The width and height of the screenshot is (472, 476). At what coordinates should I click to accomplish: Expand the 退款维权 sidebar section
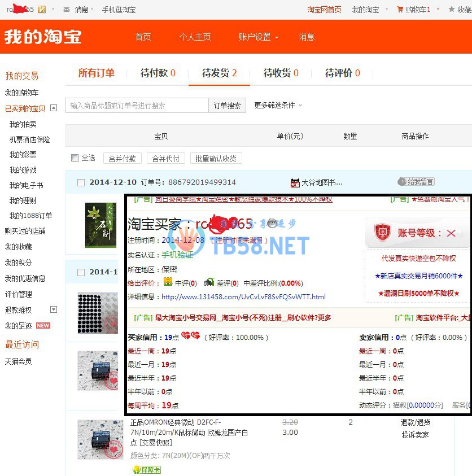click(x=54, y=309)
